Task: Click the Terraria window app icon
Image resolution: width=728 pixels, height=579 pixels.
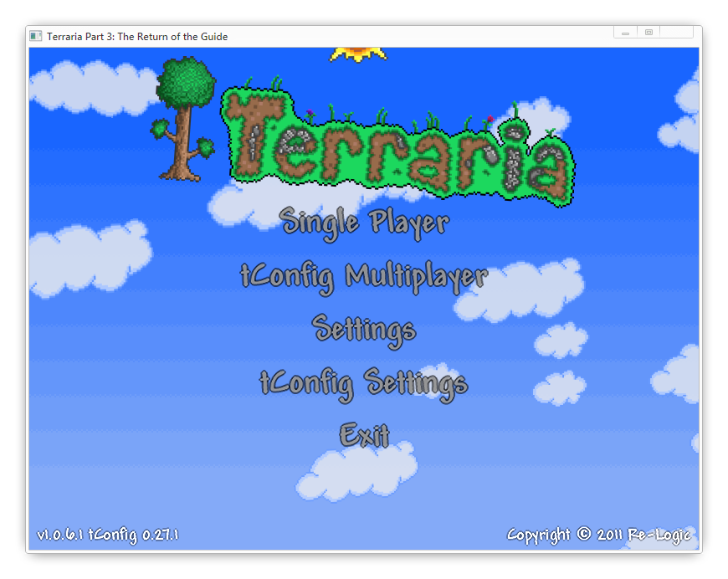Action: pyautogui.click(x=36, y=36)
